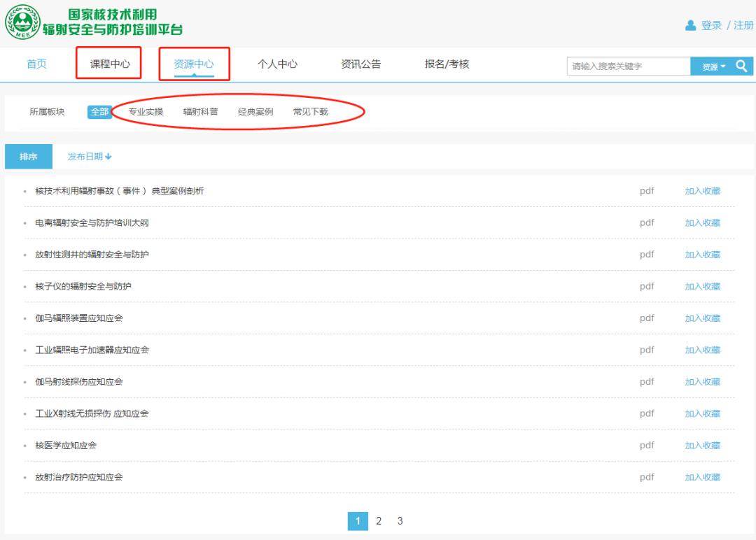Switch filter to 专业实操

[145, 111]
